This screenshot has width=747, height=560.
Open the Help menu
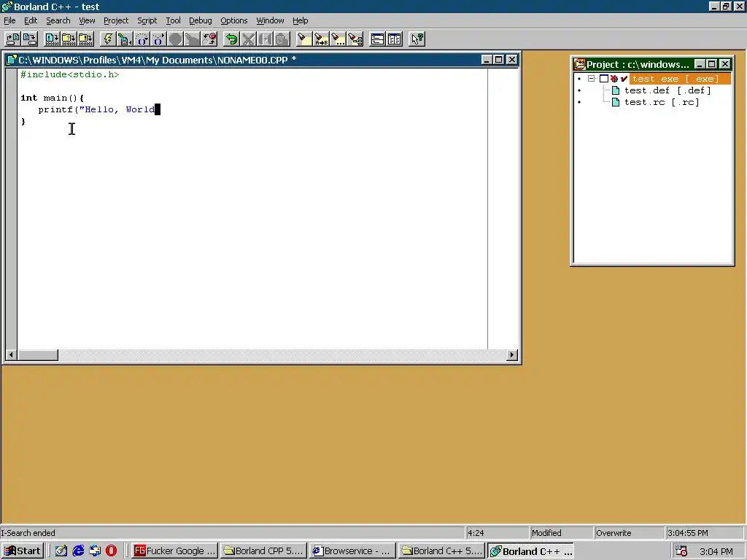point(300,20)
